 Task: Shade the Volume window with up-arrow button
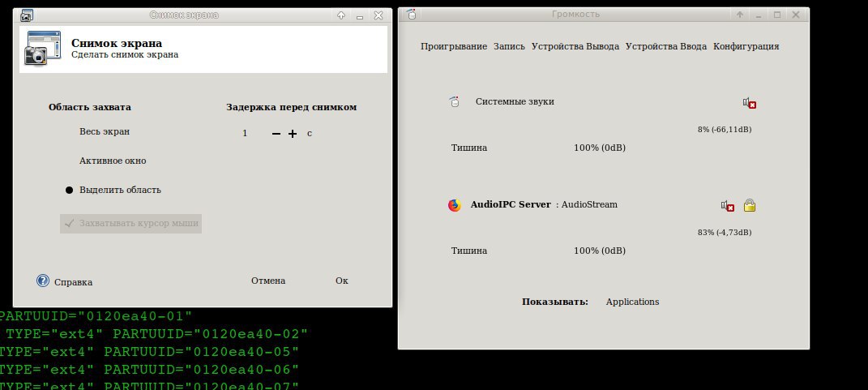click(740, 15)
